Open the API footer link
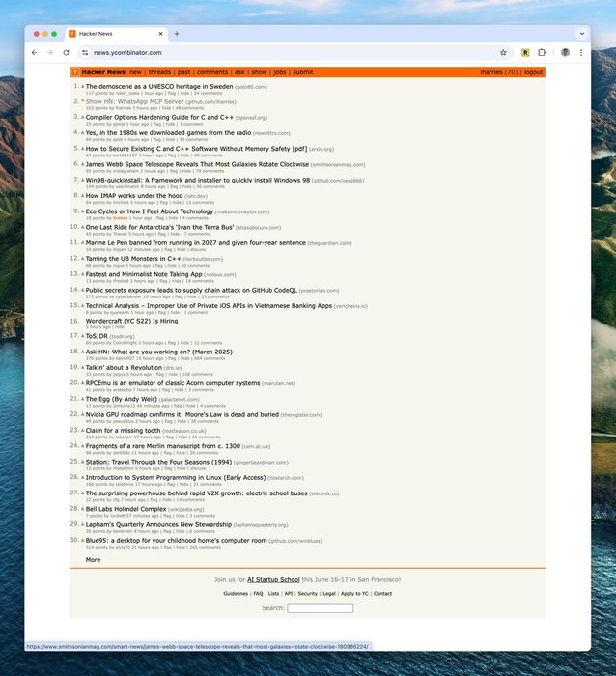616x676 pixels. coord(289,594)
